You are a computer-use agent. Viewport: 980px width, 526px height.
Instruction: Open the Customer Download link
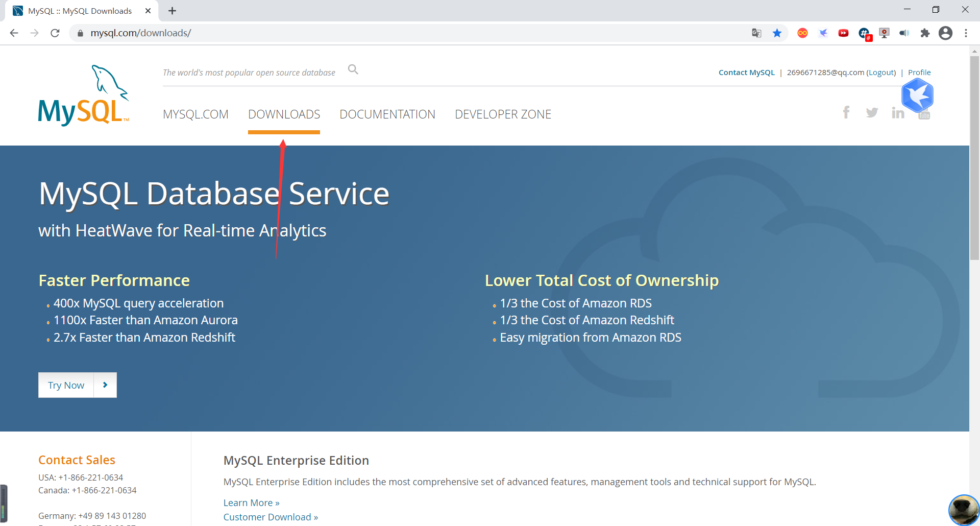271,517
